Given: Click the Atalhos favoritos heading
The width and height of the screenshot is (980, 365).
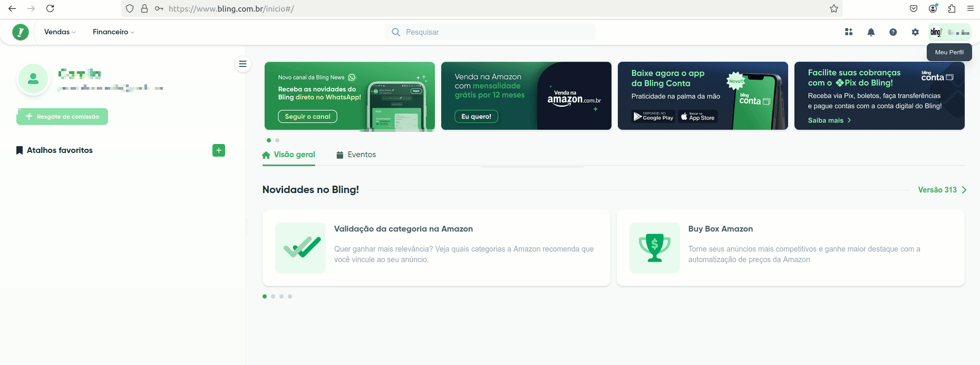Looking at the screenshot, I should point(60,150).
